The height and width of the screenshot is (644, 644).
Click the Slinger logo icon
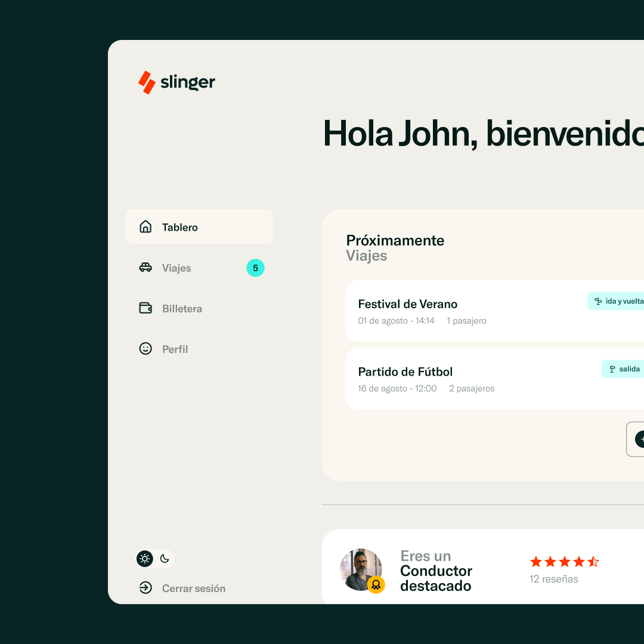pyautogui.click(x=147, y=82)
